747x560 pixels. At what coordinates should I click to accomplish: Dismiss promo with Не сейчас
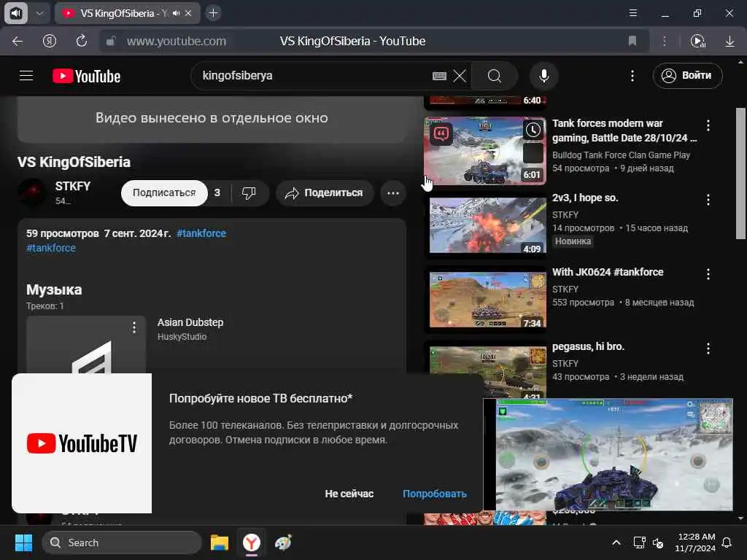click(x=349, y=494)
